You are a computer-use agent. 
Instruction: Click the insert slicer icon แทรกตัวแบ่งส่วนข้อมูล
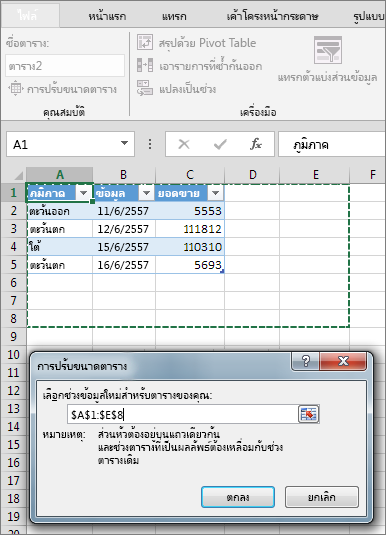tap(328, 50)
